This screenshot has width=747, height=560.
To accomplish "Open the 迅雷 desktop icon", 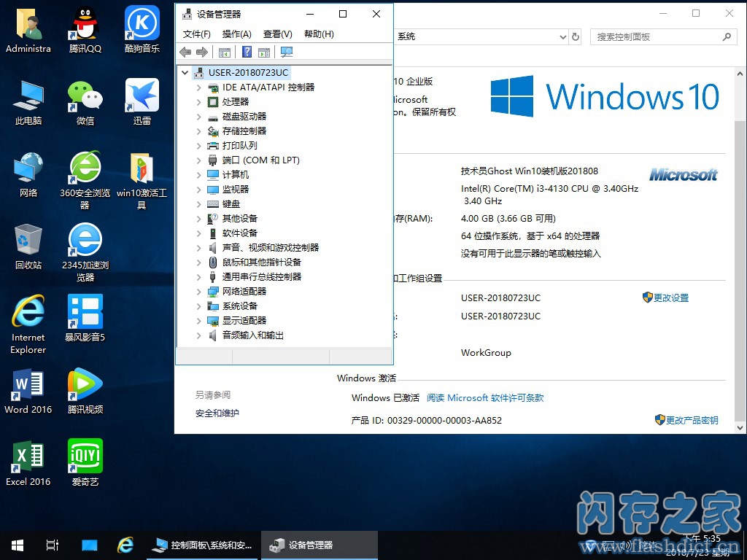I will [142, 102].
